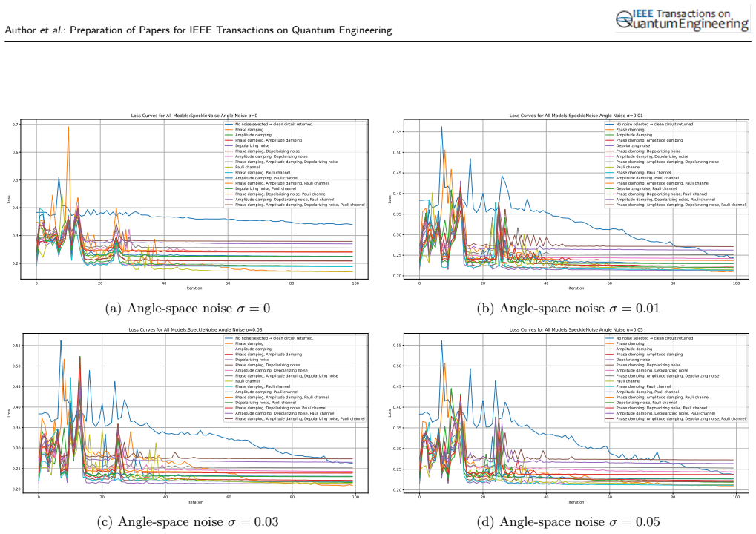Select plot title 'Loss Curves for All Models:SpeckleNoise Angle Noise σ=0'
756x534 pixels.
pos(194,116)
